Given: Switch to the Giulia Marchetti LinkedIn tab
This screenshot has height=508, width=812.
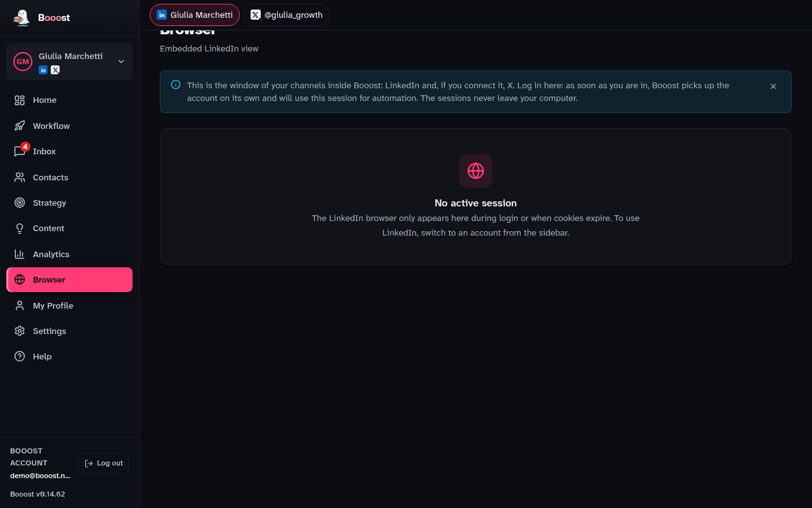Looking at the screenshot, I should point(195,15).
